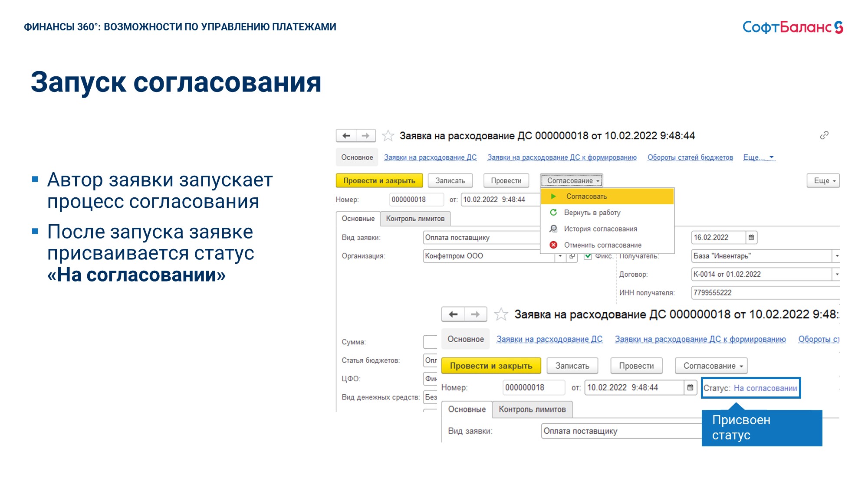
Task: Click ИНН получателя field 7799555222
Action: point(765,293)
